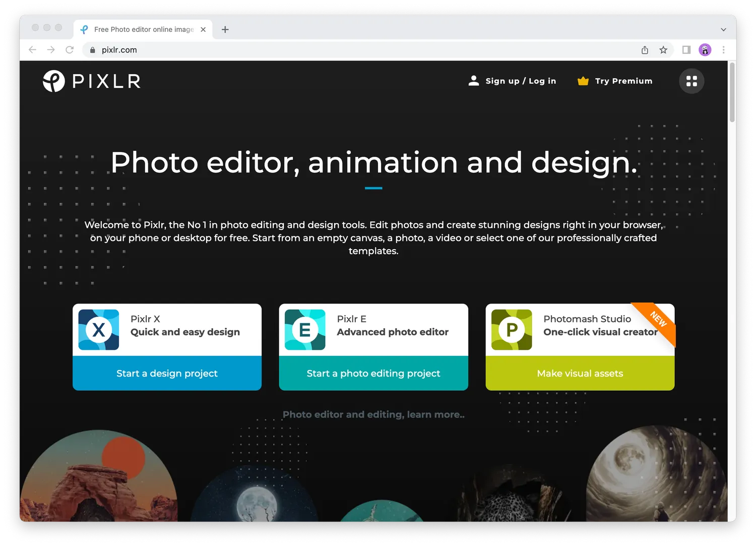Click the Pixlr X title text
Screen dimensions: 756x546
click(145, 319)
